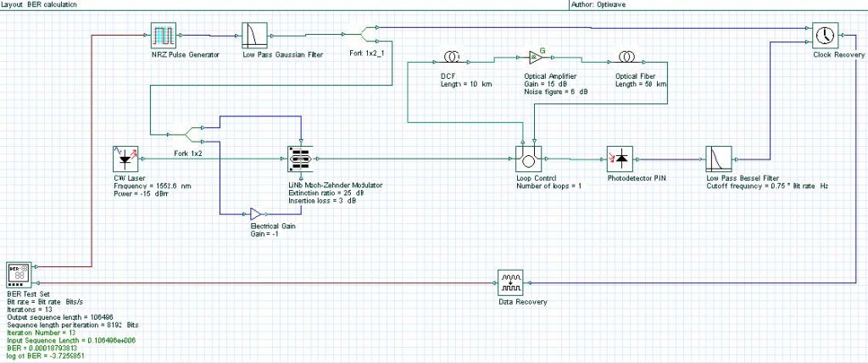Screen dimensions: 868x363
Task: Click 'BER = 0.0001879' result value
Action: 42,348
